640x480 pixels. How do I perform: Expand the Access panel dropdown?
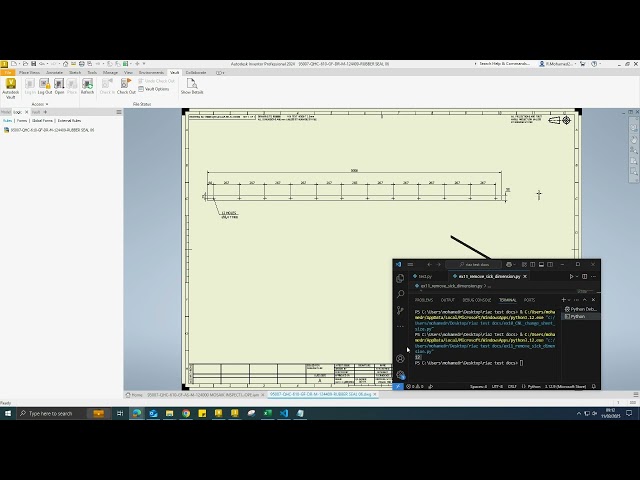point(40,104)
